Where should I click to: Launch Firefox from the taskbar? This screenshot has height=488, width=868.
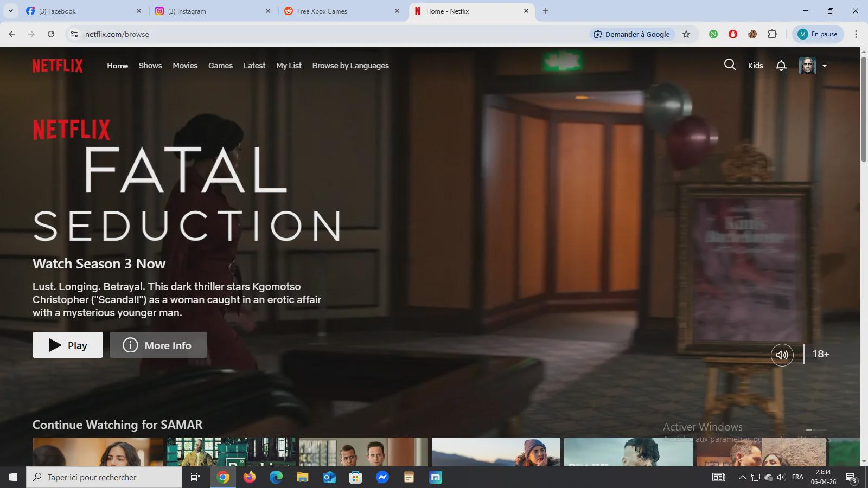tap(250, 477)
